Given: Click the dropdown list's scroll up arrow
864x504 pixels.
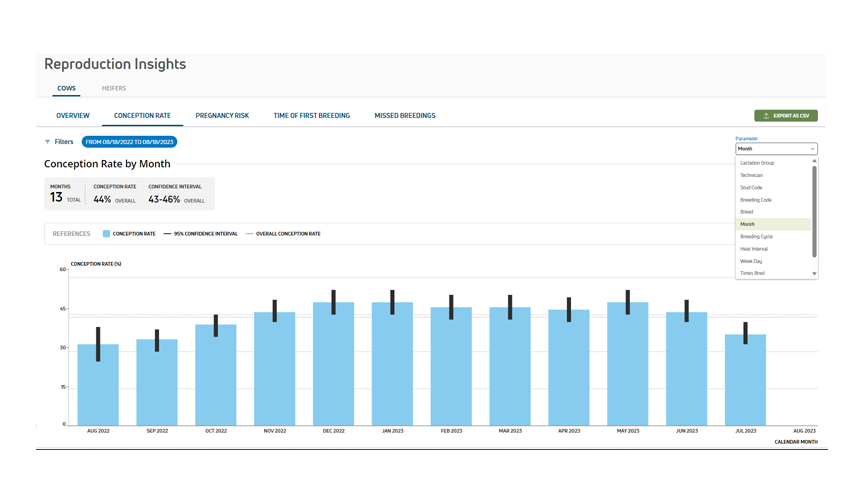Looking at the screenshot, I should coord(814,161).
